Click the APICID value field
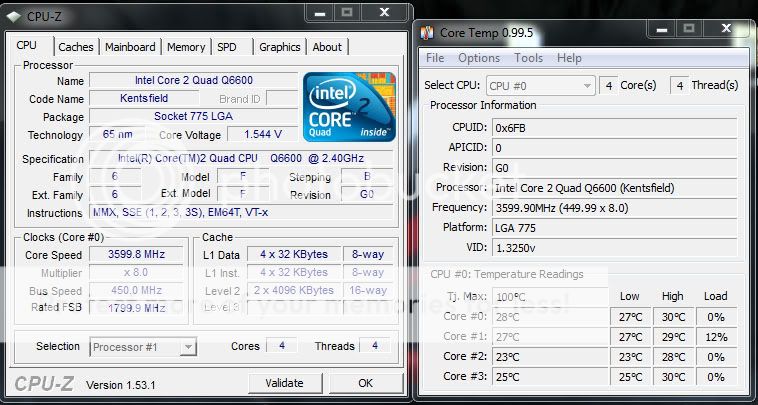The height and width of the screenshot is (405, 758). (614, 148)
